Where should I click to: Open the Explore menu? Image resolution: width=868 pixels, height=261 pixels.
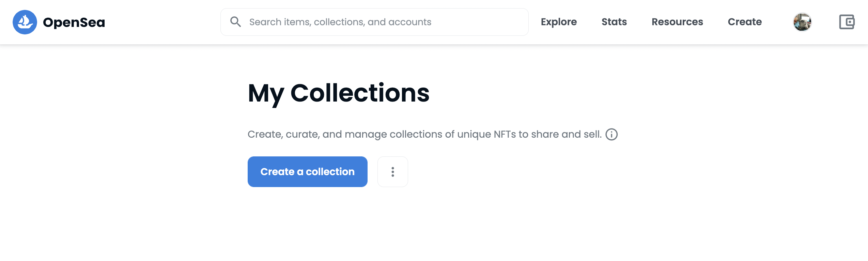(x=559, y=22)
